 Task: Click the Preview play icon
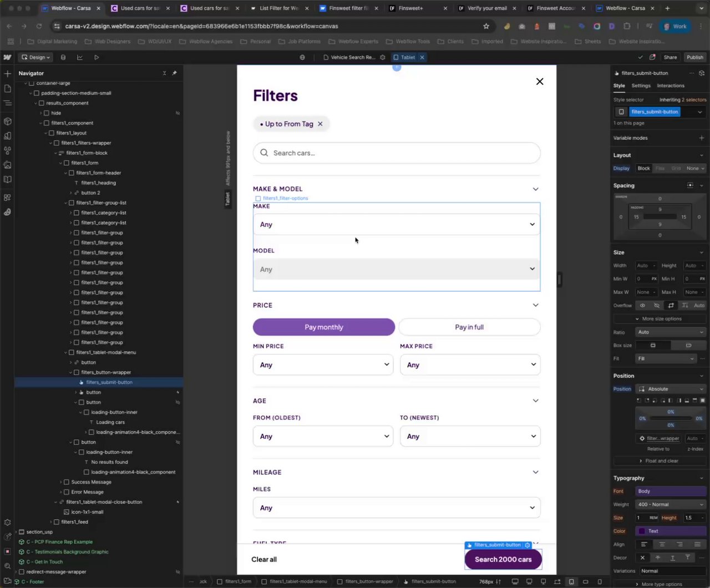96,57
